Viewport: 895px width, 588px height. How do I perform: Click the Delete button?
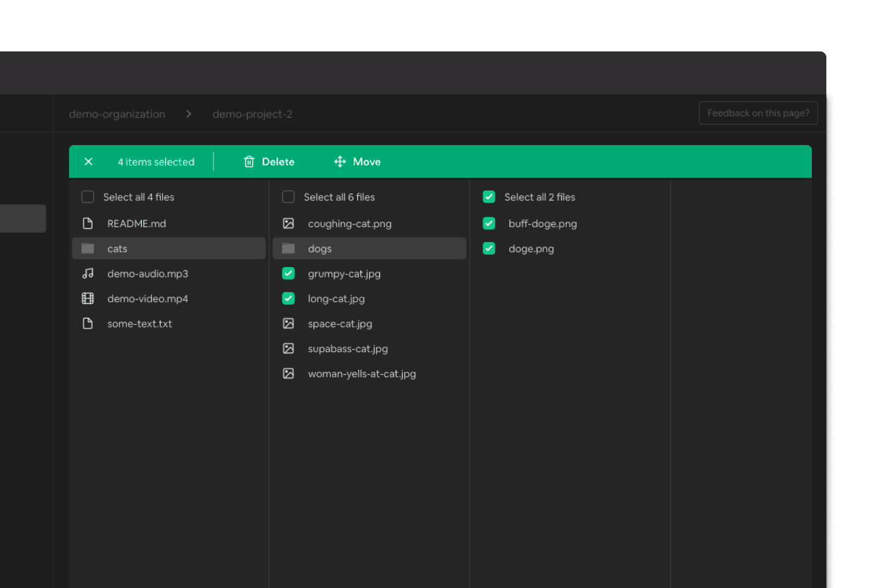pyautogui.click(x=277, y=161)
